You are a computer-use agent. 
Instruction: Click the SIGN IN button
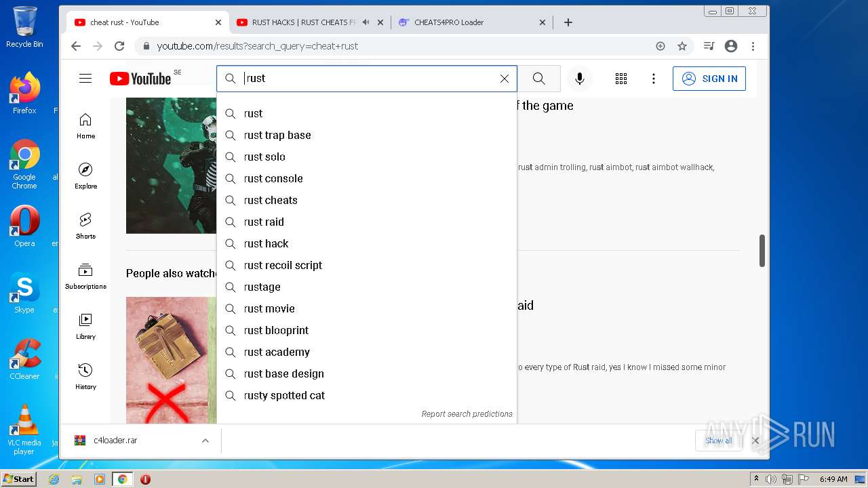point(709,79)
